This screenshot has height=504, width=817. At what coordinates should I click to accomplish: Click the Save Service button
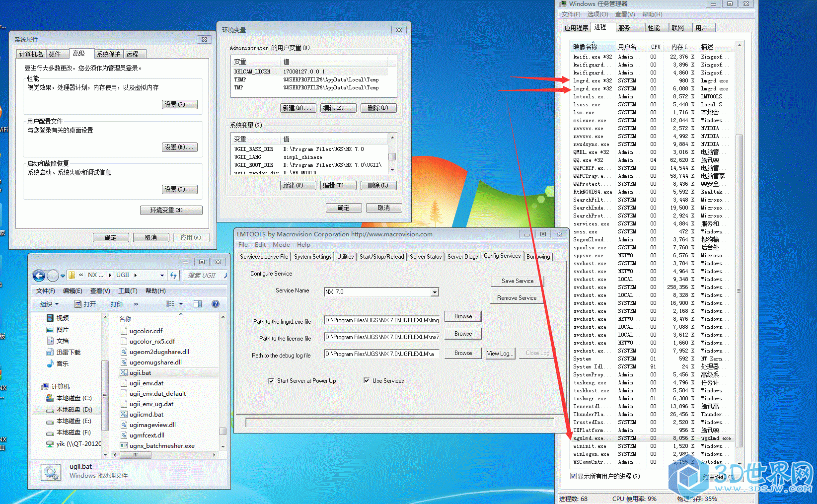pyautogui.click(x=517, y=281)
